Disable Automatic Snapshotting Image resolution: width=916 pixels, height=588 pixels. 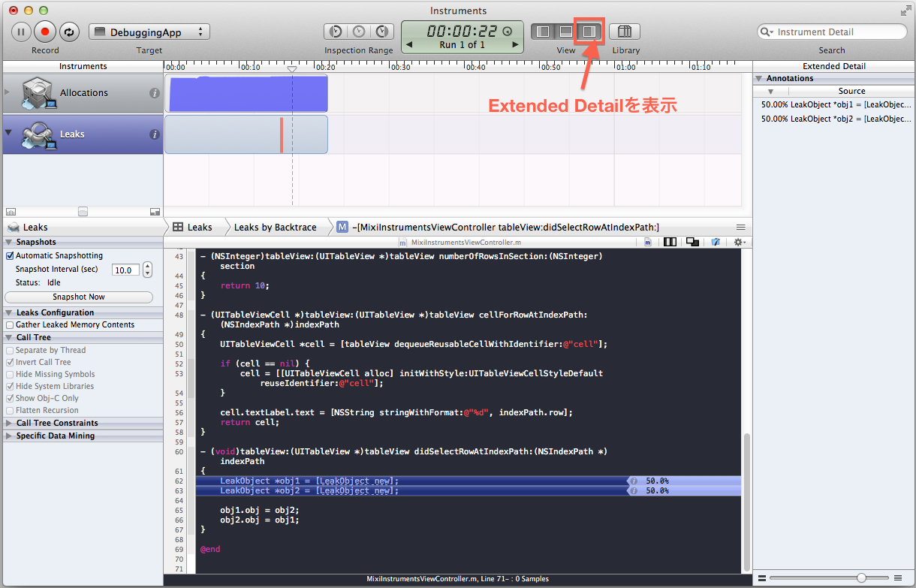[x=9, y=255]
